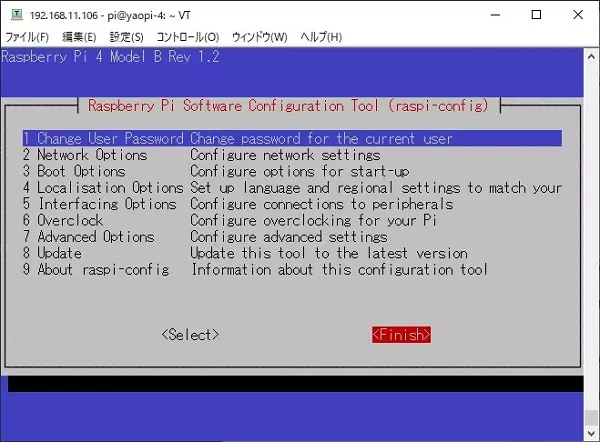Click the <Select> button
This screenshot has height=442, width=600.
190,335
